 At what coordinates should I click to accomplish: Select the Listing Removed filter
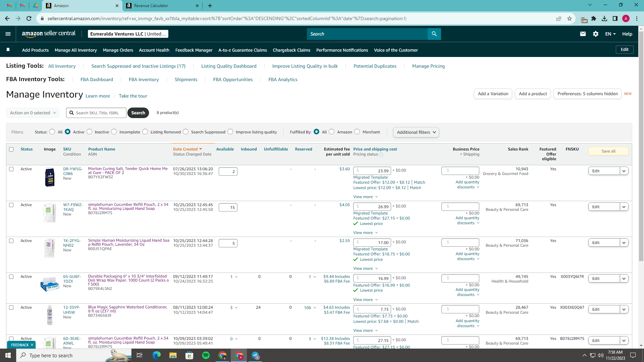coord(145,132)
